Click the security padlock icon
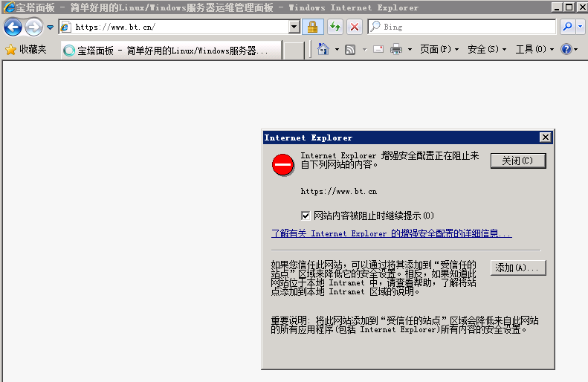 point(313,27)
